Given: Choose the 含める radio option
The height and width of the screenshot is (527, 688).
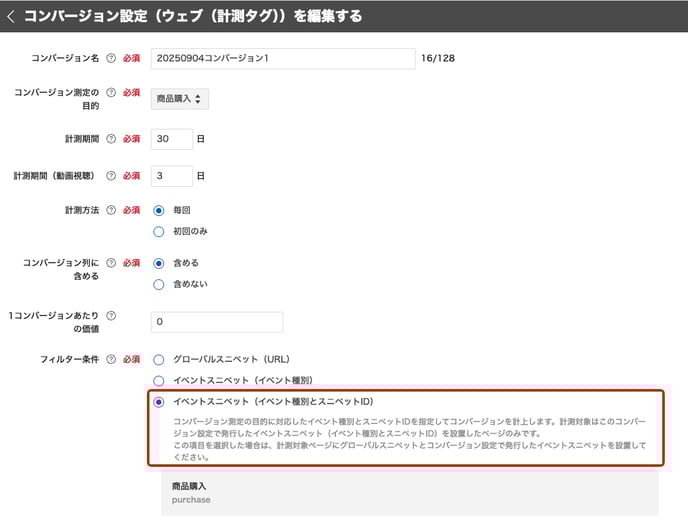Looking at the screenshot, I should pos(158,263).
